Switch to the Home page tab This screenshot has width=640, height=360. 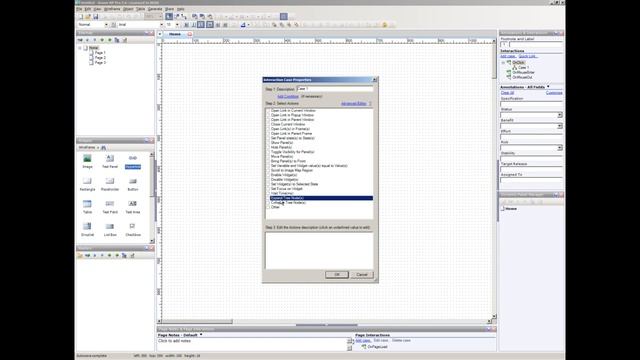[175, 34]
